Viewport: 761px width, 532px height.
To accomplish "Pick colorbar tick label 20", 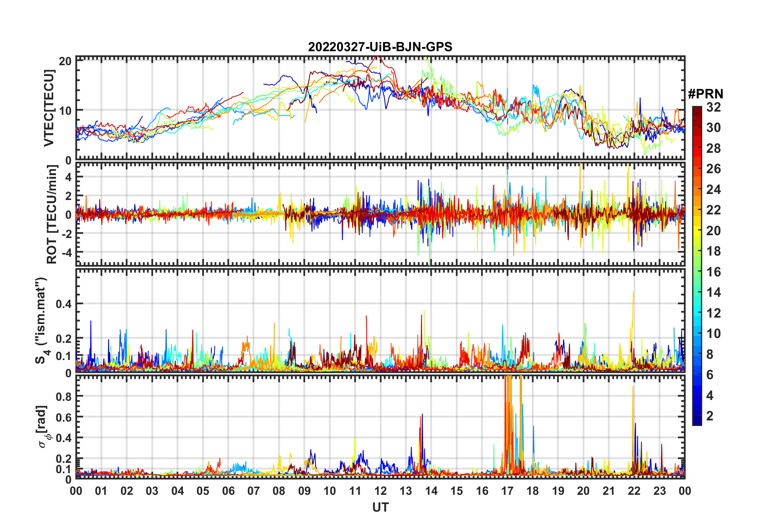I will pos(713,230).
